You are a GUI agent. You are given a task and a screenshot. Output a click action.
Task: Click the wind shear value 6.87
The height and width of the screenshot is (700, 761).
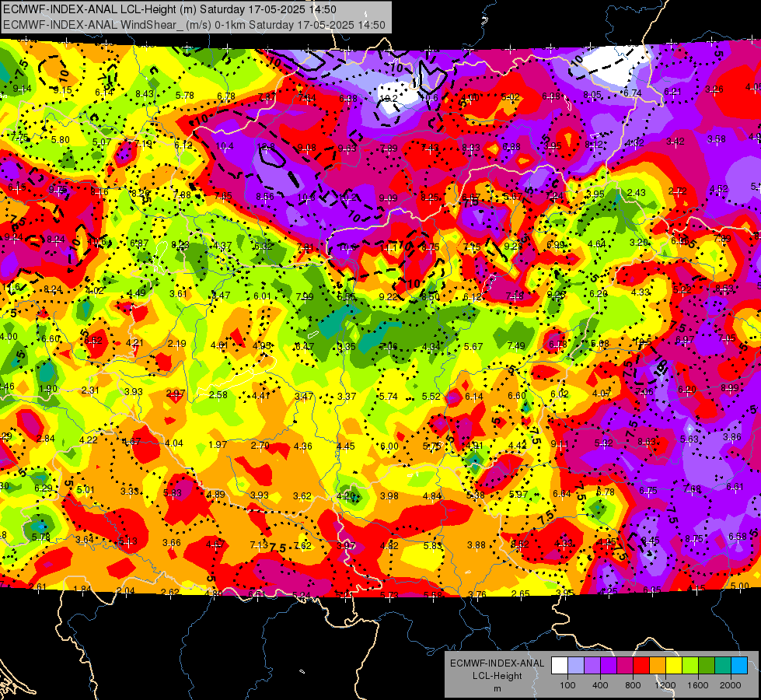click(139, 243)
